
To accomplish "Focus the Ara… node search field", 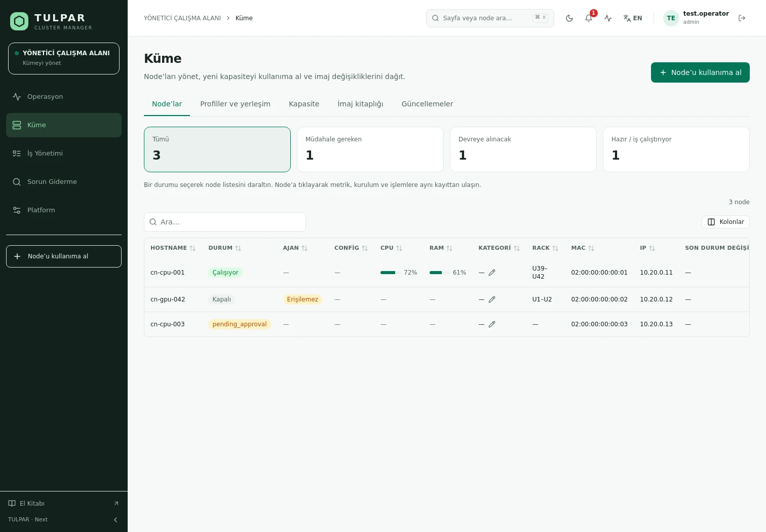I will click(225, 222).
